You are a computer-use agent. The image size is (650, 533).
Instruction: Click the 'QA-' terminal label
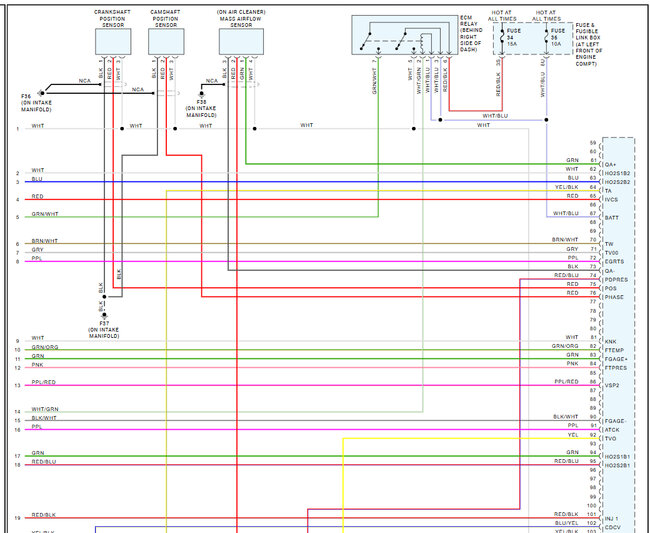(x=610, y=271)
